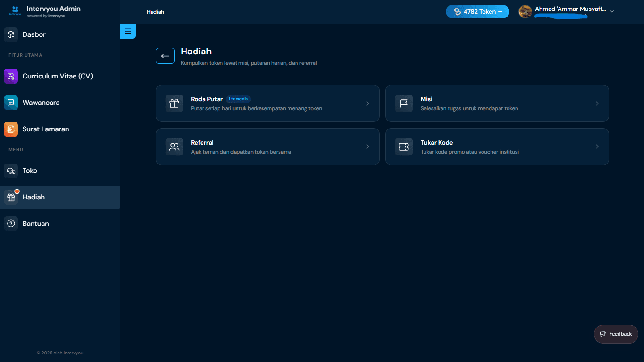
Task: Navigate to Toko in the menu
Action: click(x=60, y=171)
